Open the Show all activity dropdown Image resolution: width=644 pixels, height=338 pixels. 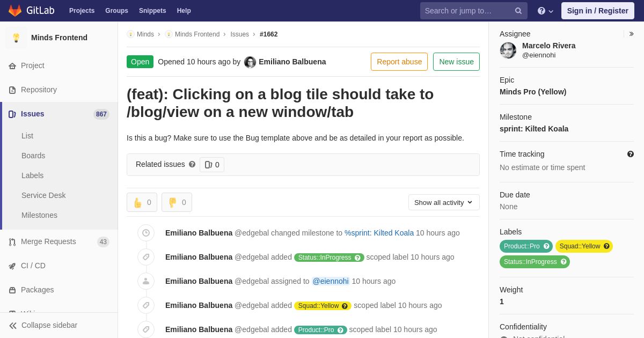point(444,202)
